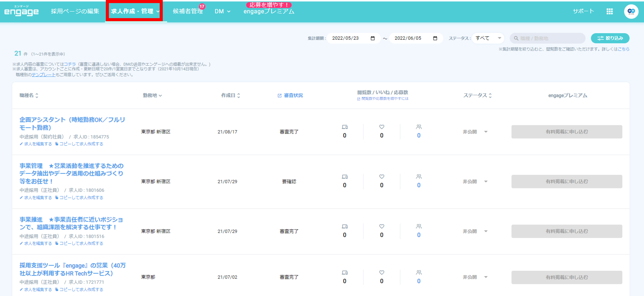644x296 pixels.
Task: Apply for paid listing on 事業推進 job
Action: coord(566,231)
